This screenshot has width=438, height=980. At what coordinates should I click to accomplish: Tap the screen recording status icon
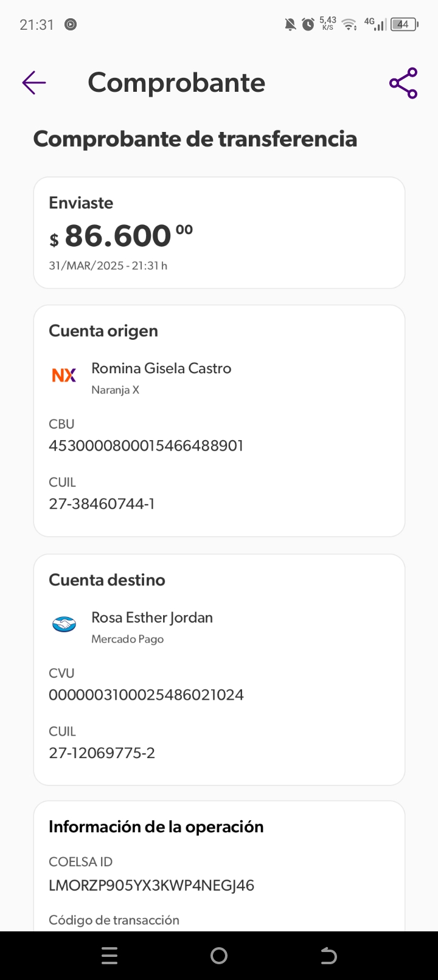coord(71,24)
